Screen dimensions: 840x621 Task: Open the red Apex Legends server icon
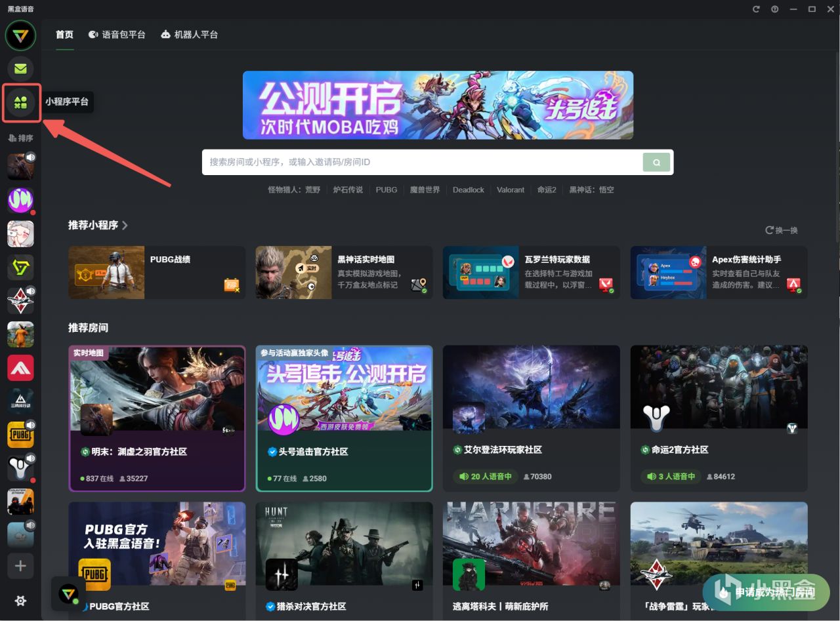[20, 367]
